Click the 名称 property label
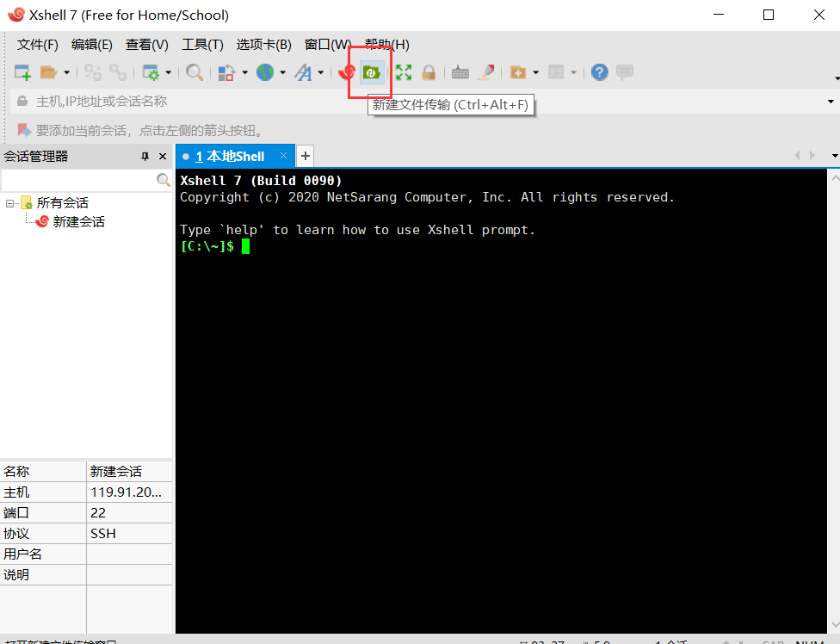 tap(16, 472)
